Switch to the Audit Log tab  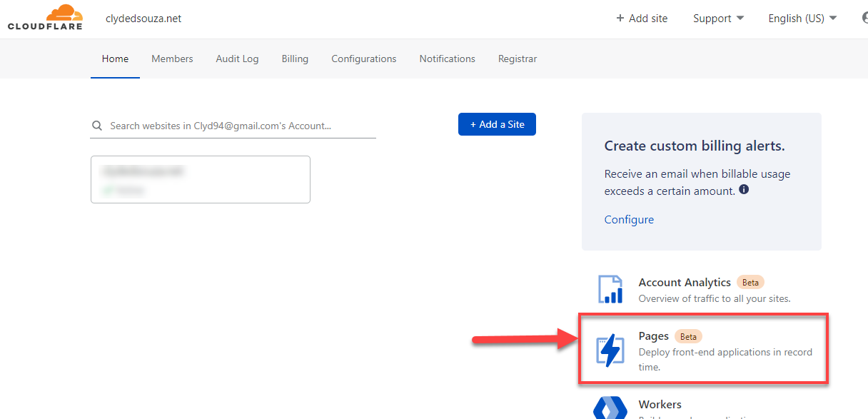pyautogui.click(x=237, y=59)
